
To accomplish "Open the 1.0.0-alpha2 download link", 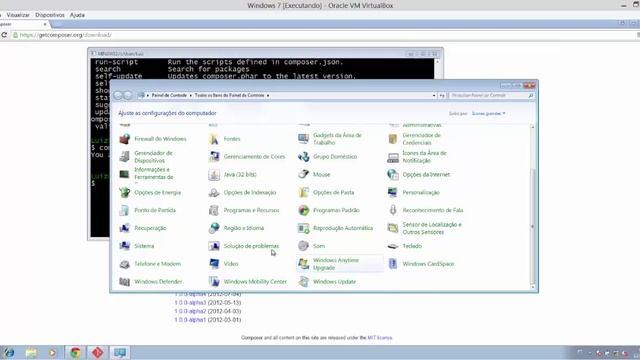I will click(x=190, y=311).
